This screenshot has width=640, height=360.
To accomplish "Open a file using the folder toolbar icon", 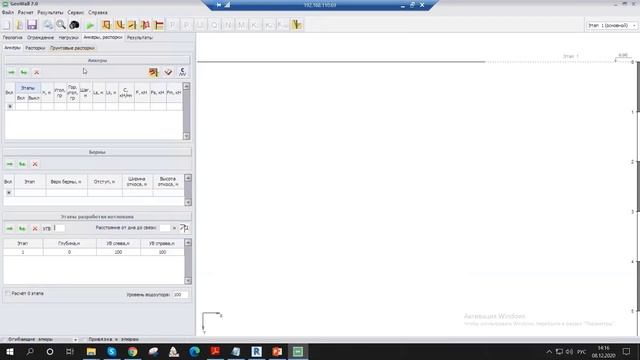I will tap(20, 25).
